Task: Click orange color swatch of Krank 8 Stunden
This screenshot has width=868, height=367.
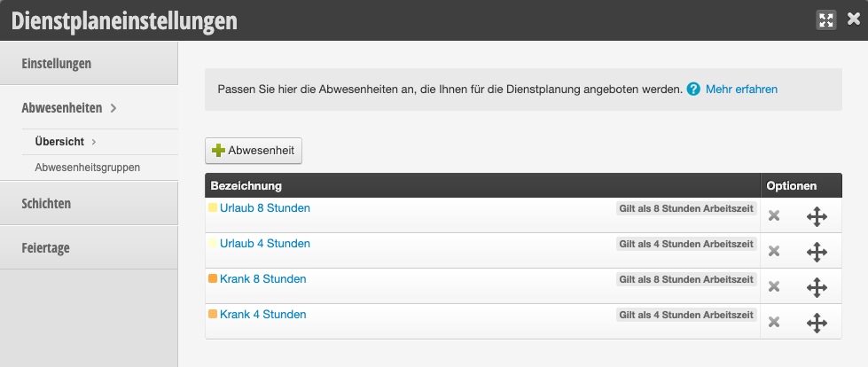Action: [x=213, y=279]
